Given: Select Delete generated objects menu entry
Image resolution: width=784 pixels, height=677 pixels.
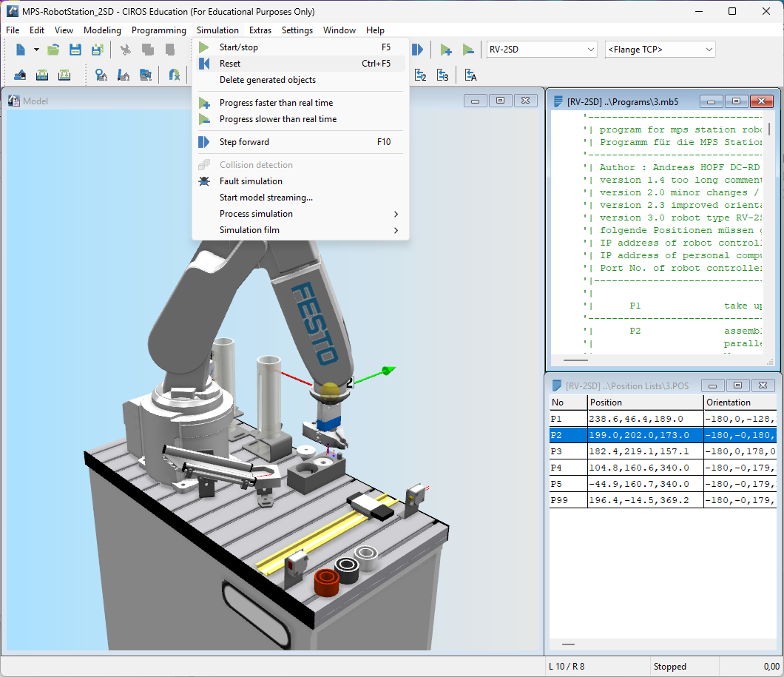Looking at the screenshot, I should click(x=300, y=80).
